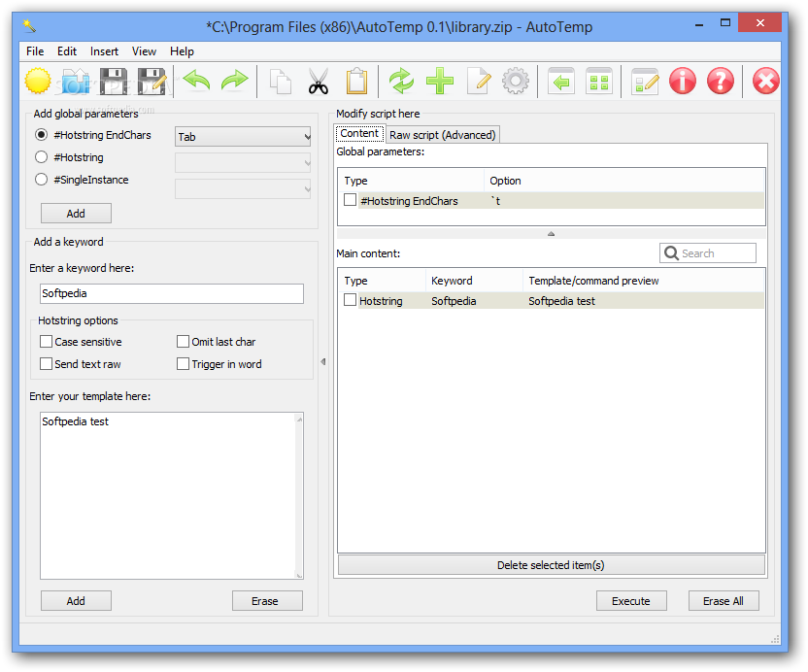Click the Erase button
Screen dimensions: 808x672
(267, 601)
